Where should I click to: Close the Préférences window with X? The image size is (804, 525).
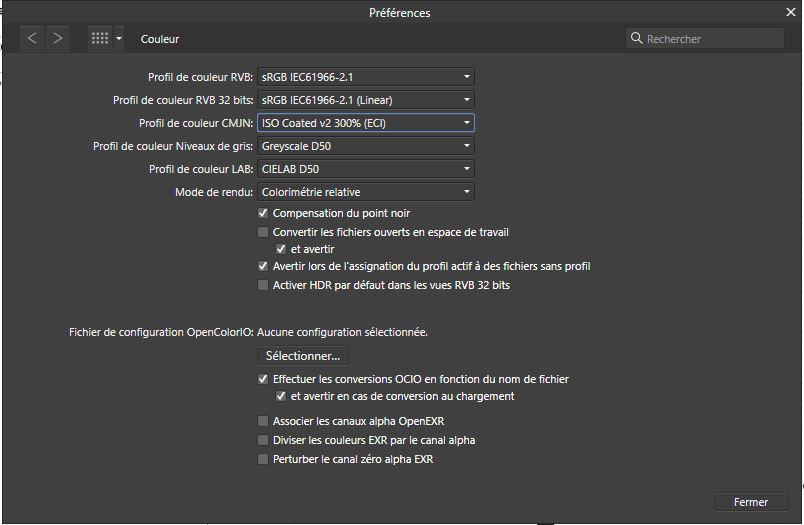(x=791, y=12)
